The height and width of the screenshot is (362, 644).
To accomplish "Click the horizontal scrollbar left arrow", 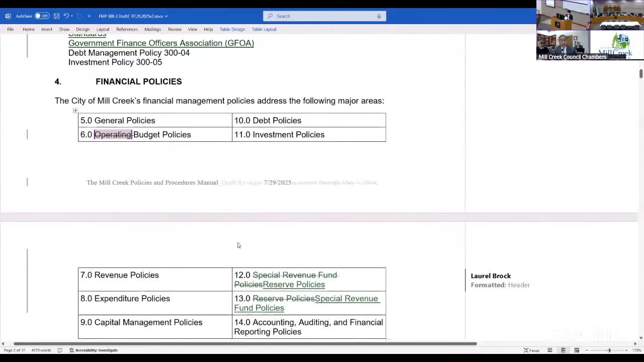I will click(x=3, y=344).
